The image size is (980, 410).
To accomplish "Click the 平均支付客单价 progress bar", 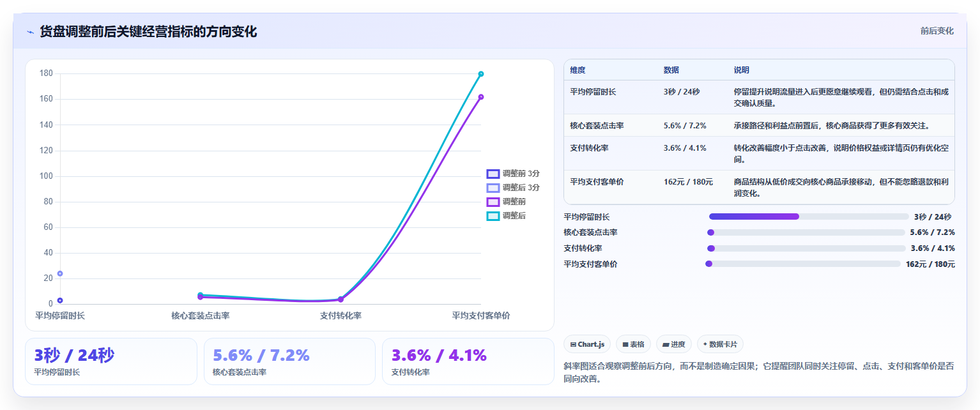I will click(x=802, y=264).
